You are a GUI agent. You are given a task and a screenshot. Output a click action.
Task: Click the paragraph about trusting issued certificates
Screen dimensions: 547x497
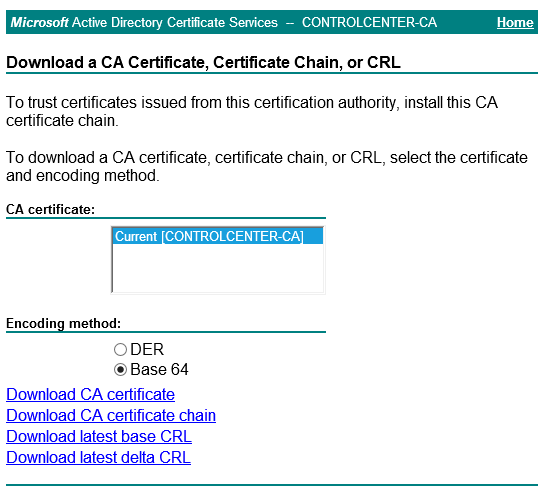252,111
